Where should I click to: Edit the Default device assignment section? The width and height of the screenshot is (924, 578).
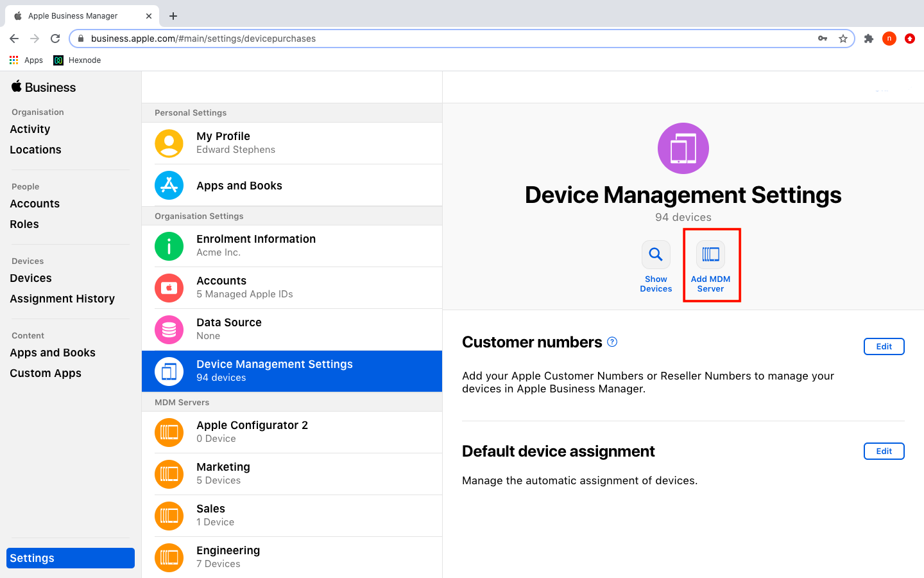[x=884, y=451]
